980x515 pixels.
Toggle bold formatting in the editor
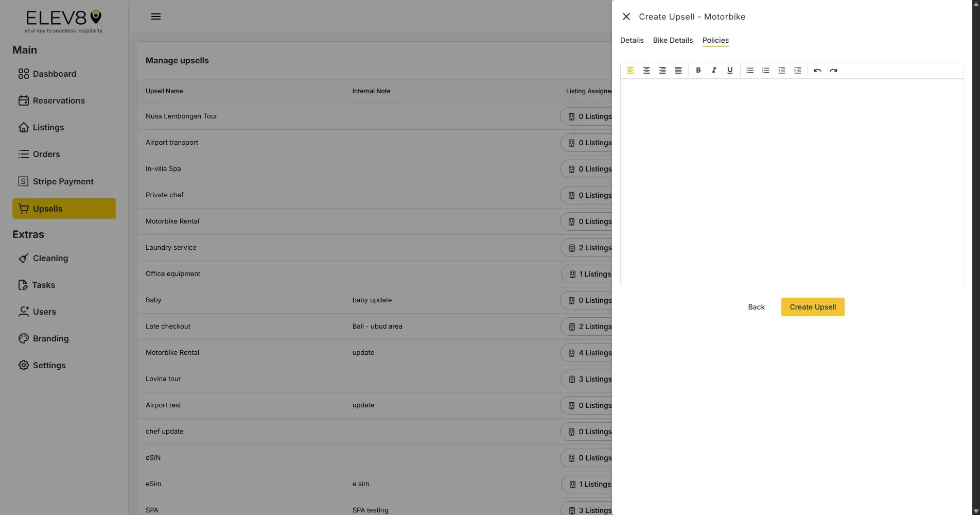[698, 71]
